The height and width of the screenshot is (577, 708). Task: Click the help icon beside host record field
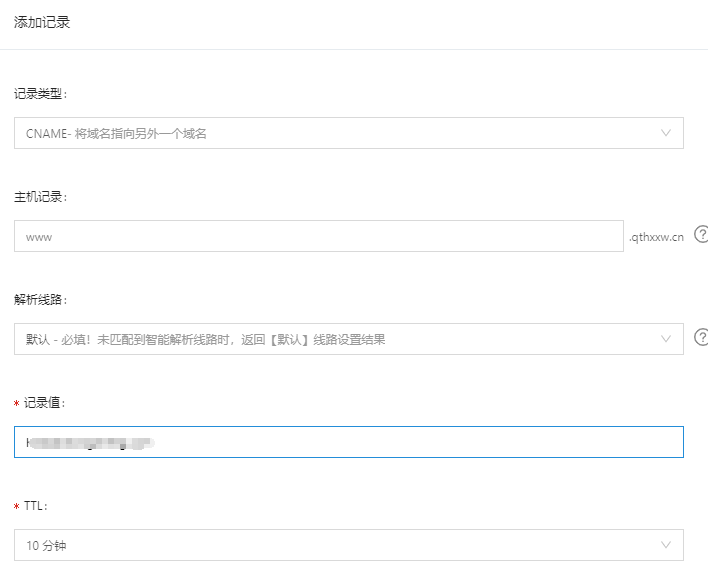click(x=701, y=235)
